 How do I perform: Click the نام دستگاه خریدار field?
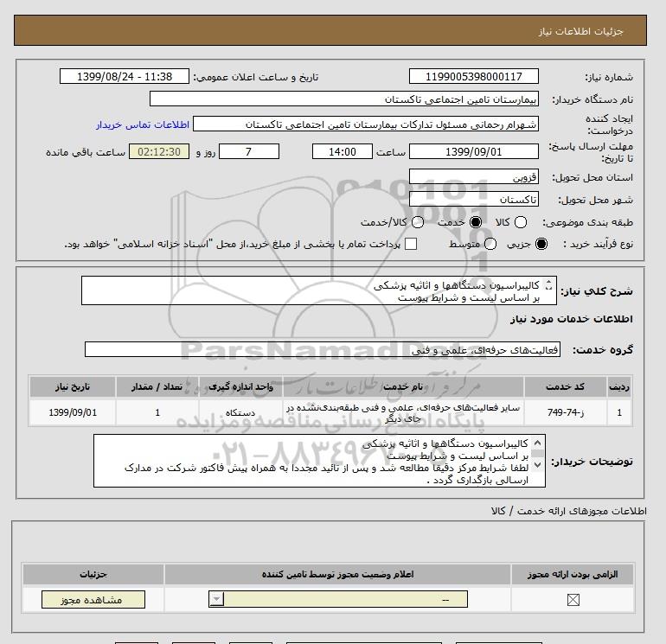(344, 99)
